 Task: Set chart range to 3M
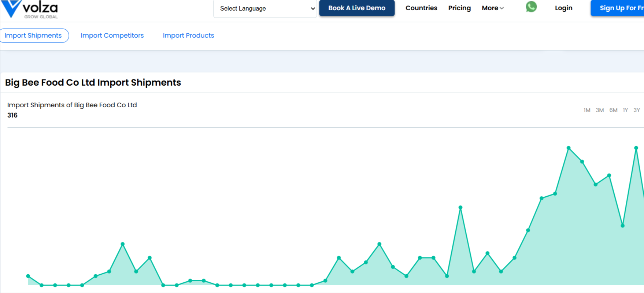click(x=600, y=110)
